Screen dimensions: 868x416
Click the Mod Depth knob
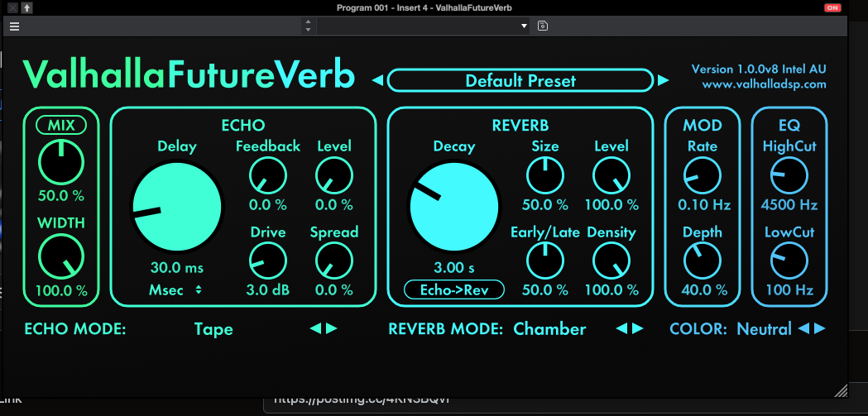(x=703, y=261)
